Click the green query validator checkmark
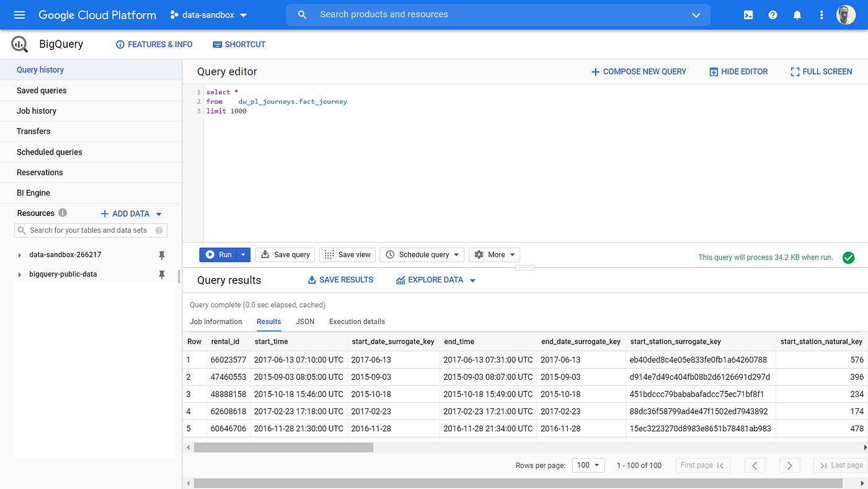The image size is (868, 489). tap(848, 257)
